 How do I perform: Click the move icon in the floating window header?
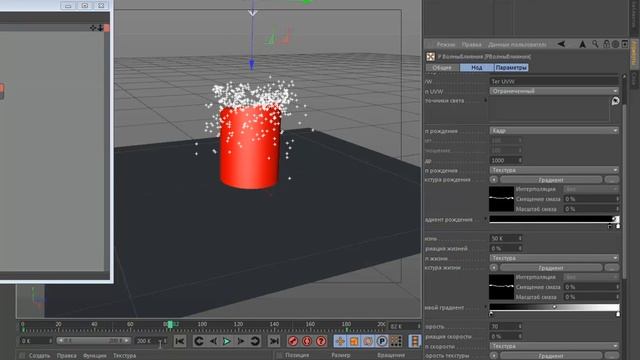[x=93, y=28]
